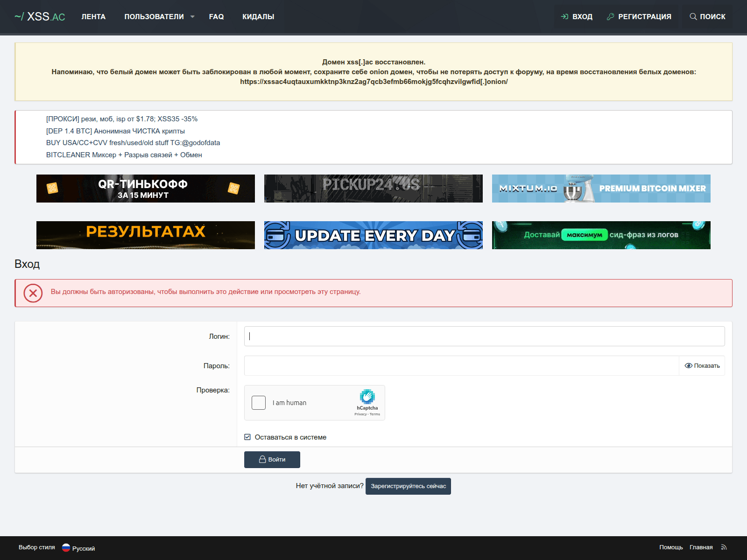Focus the Логин input field
747x560 pixels.
click(485, 336)
